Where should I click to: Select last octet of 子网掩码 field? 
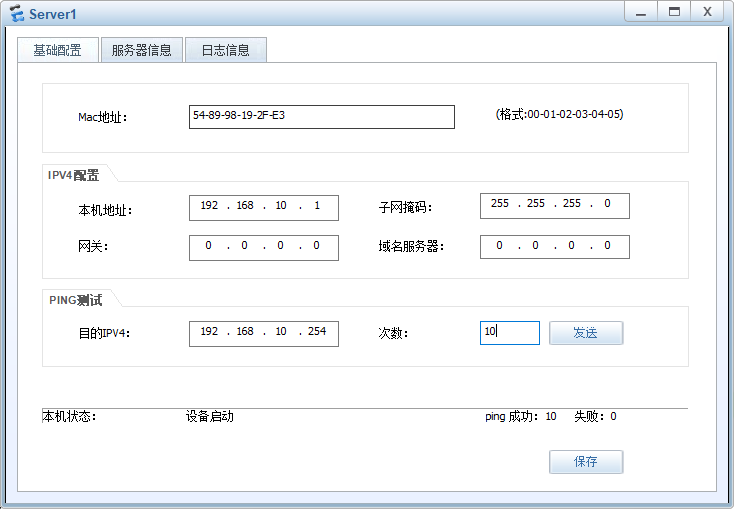(x=607, y=204)
